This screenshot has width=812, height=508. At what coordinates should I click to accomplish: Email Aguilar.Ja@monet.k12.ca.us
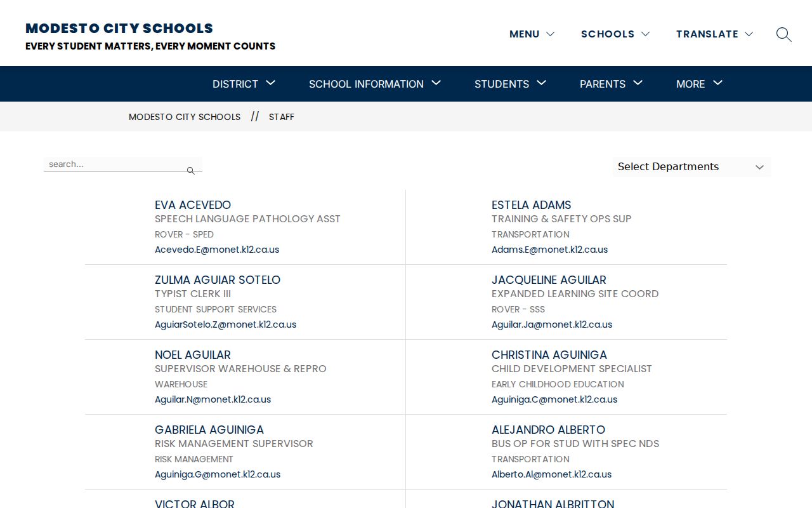tap(552, 324)
